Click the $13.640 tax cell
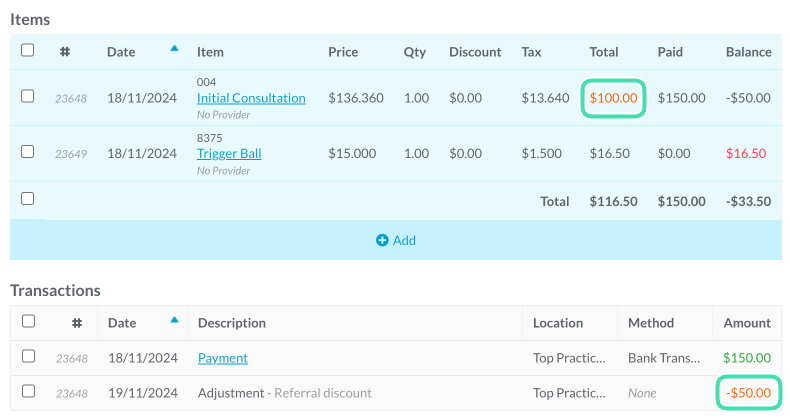 click(x=545, y=98)
